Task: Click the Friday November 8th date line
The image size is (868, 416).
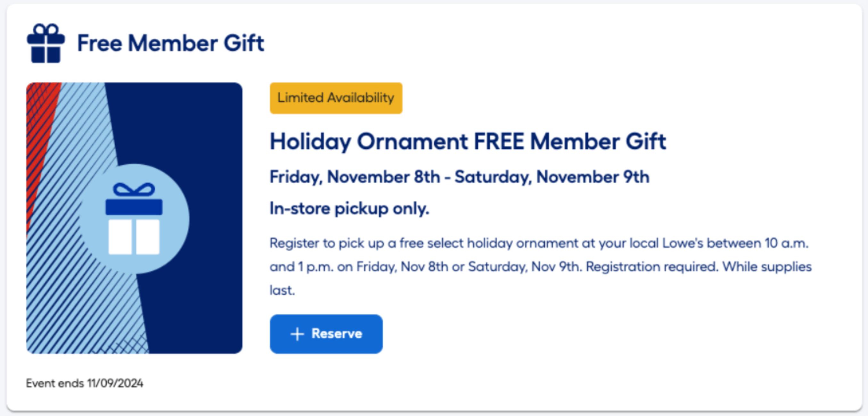Action: pos(460,175)
